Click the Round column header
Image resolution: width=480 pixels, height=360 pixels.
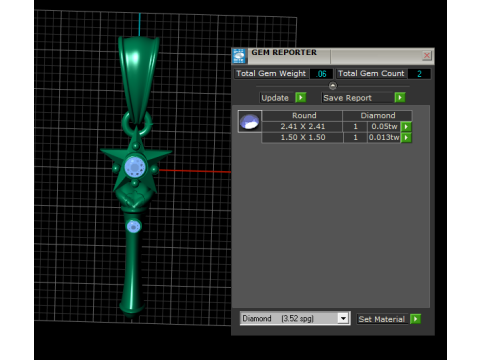coord(303,116)
